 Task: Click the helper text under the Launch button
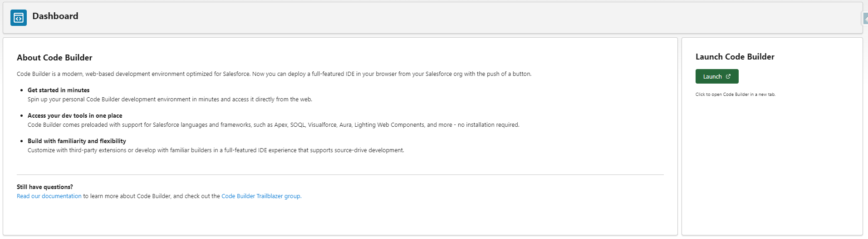735,95
